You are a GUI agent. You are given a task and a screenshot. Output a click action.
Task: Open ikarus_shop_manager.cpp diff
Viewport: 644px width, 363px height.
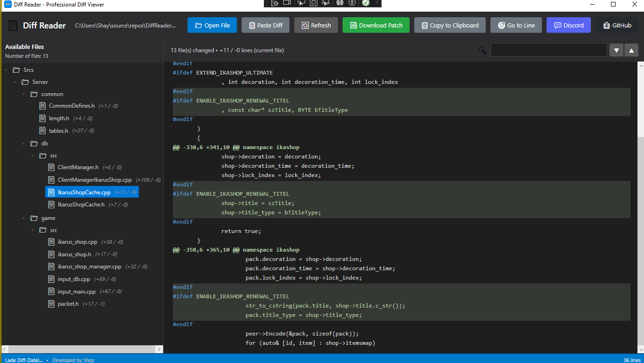click(x=89, y=267)
